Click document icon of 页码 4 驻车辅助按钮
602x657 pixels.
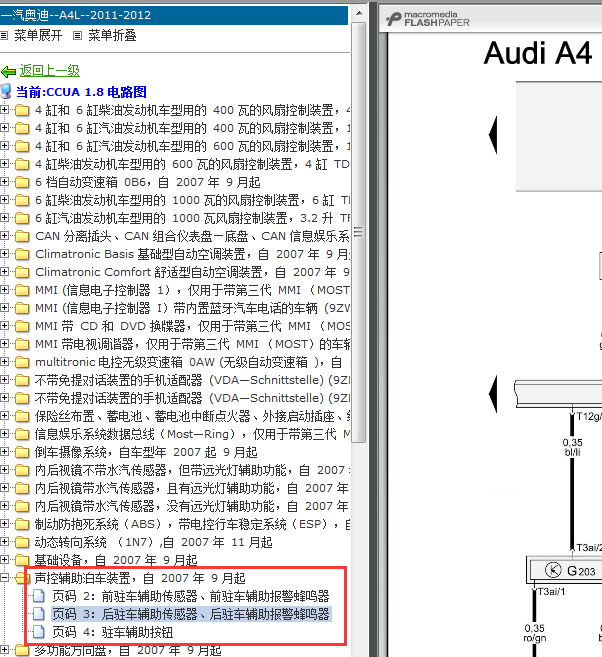(x=39, y=632)
